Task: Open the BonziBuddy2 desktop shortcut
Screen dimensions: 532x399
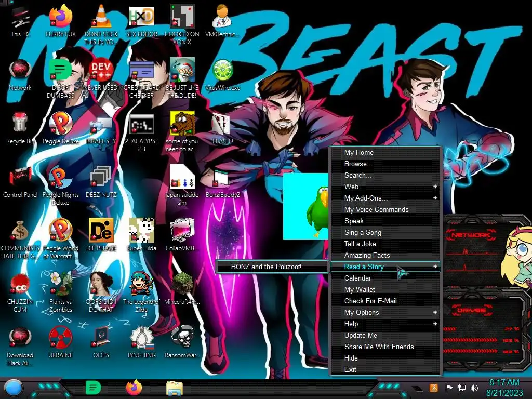Action: click(x=222, y=182)
